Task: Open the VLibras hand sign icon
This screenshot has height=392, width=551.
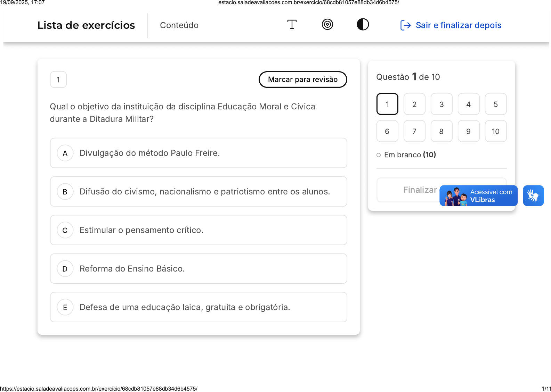Action: tap(533, 195)
